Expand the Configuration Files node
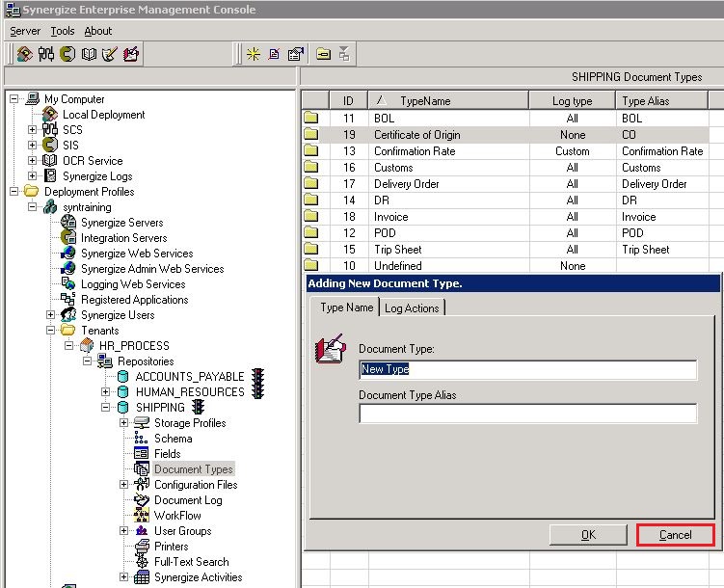The image size is (724, 588). (x=123, y=484)
